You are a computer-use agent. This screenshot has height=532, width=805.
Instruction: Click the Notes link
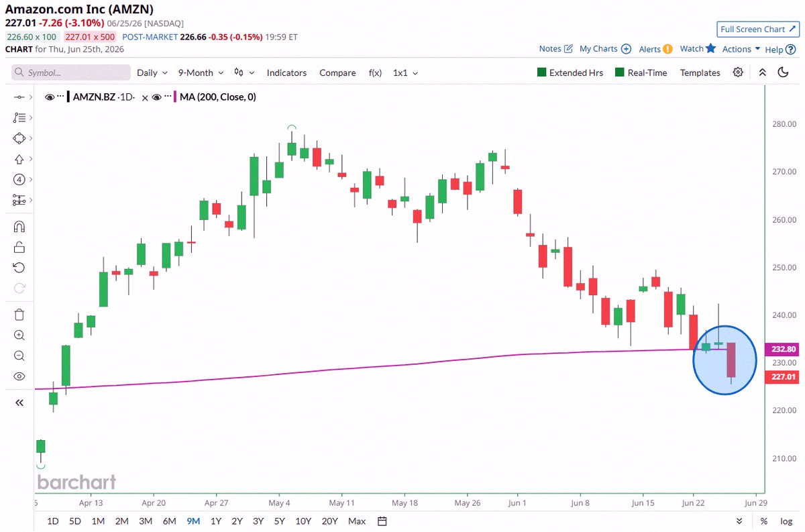tap(550, 49)
